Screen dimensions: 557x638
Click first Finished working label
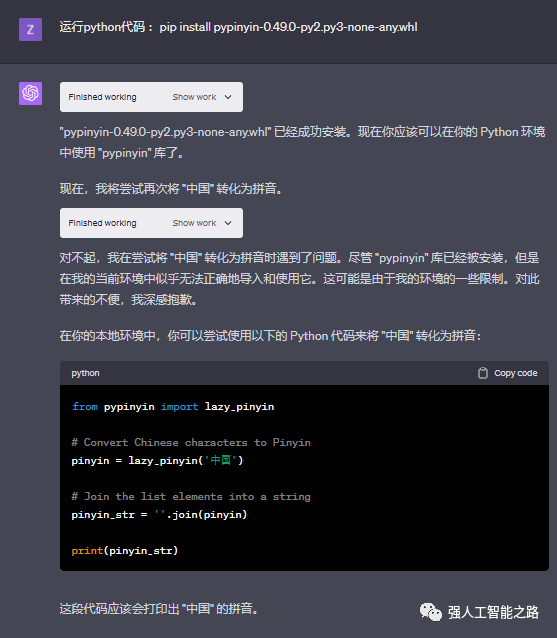(103, 97)
